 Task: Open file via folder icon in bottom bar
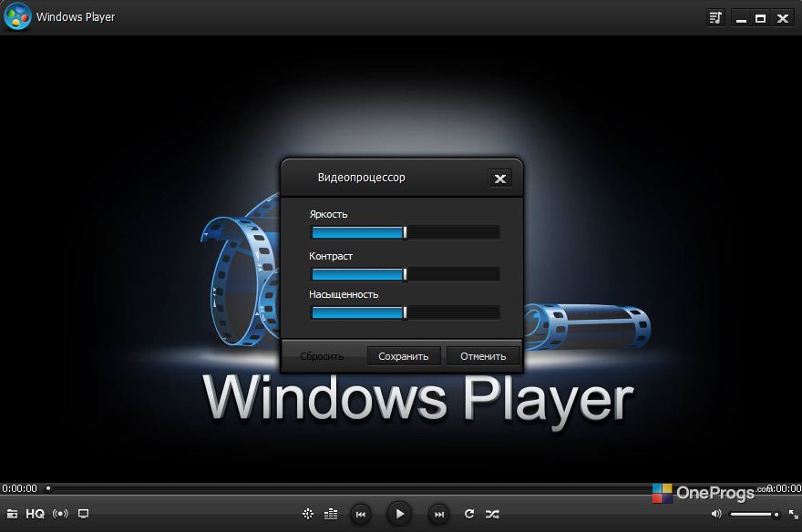click(x=12, y=514)
